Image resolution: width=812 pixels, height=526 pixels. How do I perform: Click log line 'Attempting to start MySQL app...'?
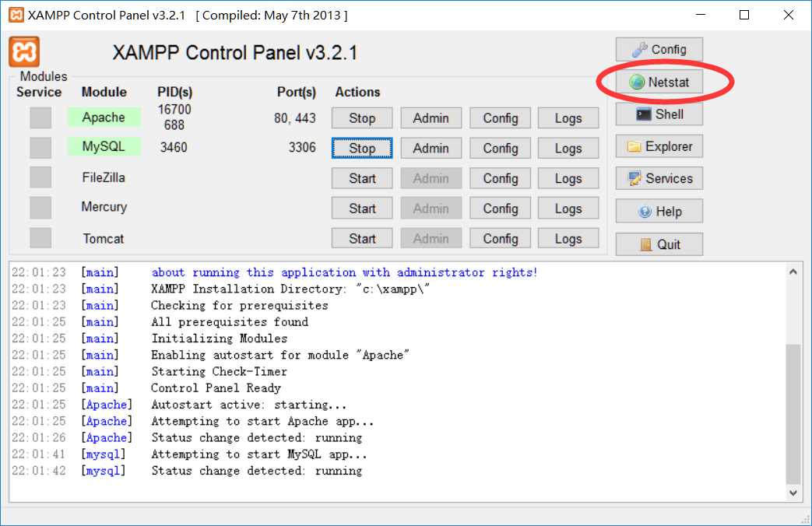click(259, 454)
